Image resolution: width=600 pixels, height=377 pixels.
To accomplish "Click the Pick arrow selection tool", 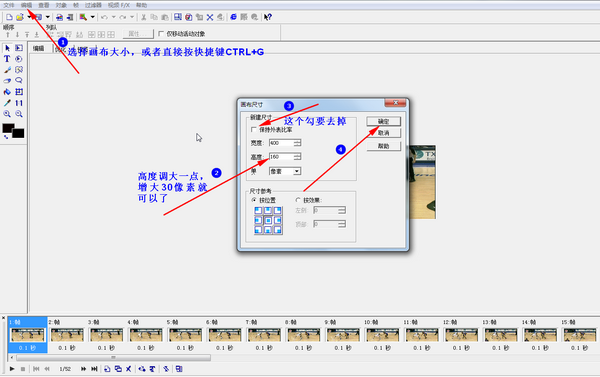I will click(x=7, y=48).
